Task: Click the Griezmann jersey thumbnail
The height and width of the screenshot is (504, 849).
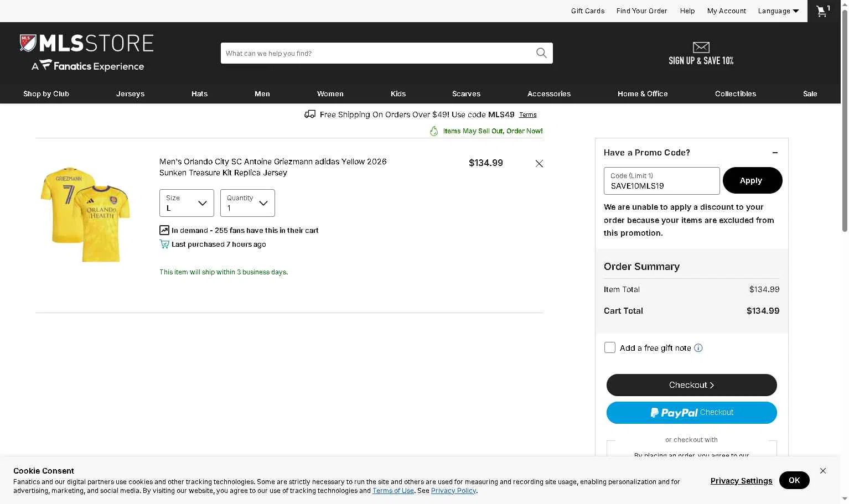Action: coord(85,214)
